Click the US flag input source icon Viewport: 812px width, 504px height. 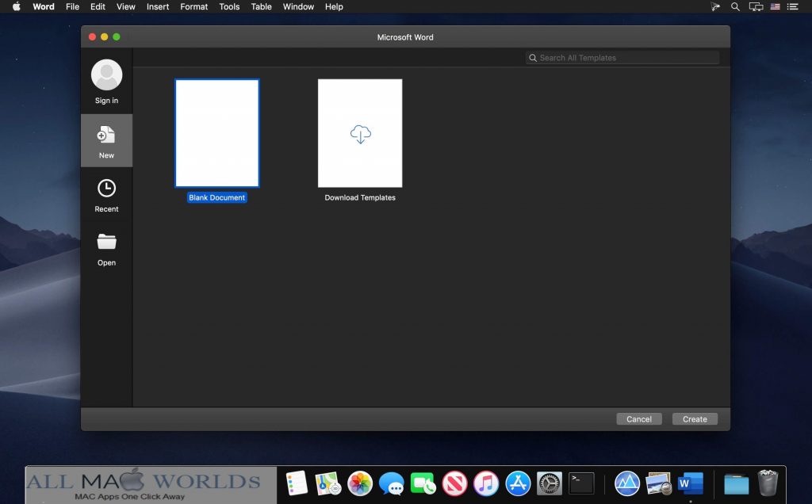pyautogui.click(x=776, y=6)
